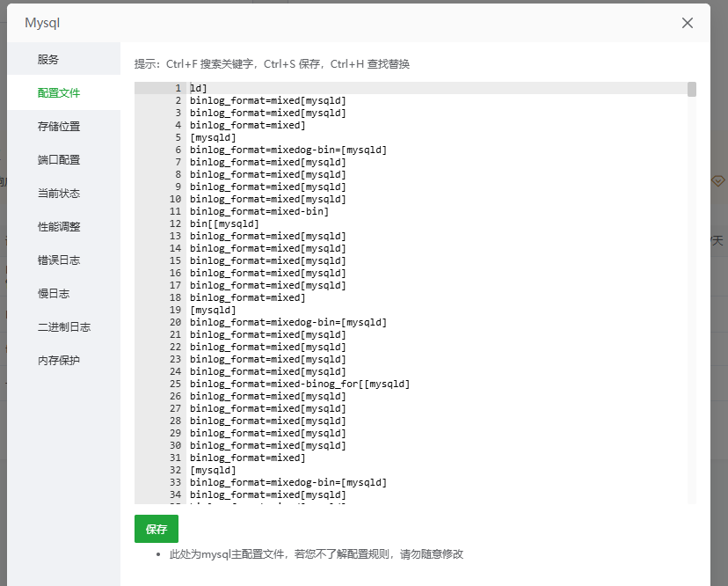Click the editor's vertical scrollbar thumb
728x586 pixels.
[x=692, y=89]
